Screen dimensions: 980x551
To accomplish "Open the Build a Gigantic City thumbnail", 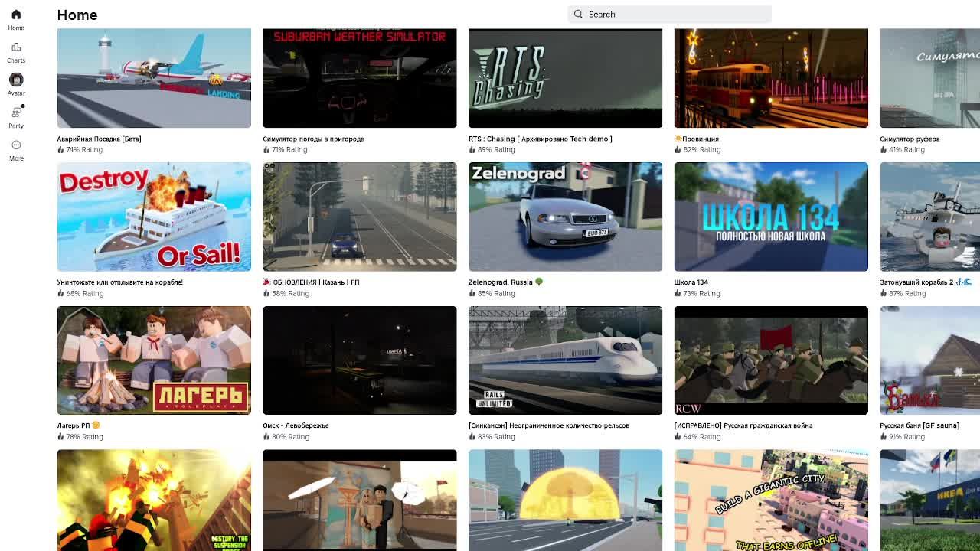I will (x=771, y=500).
